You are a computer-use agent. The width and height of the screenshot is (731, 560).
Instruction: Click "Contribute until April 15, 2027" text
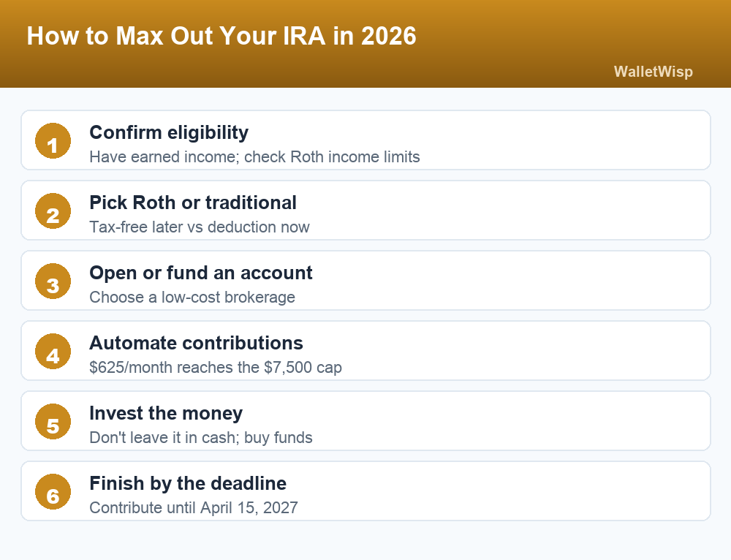tap(194, 508)
